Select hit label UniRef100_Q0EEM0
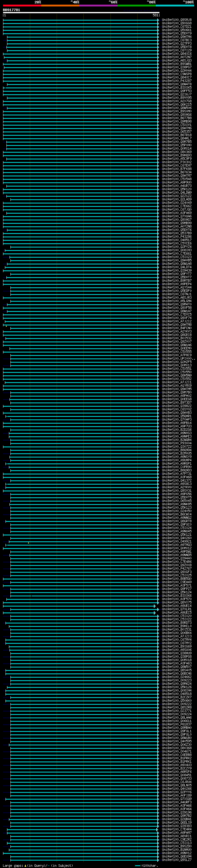 pyautogui.click(x=177, y=349)
